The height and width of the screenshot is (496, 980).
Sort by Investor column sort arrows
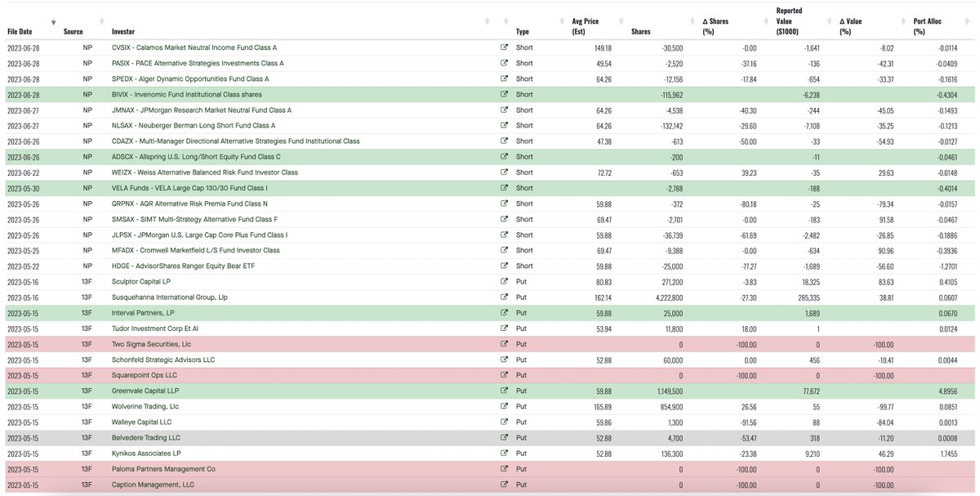click(x=488, y=21)
